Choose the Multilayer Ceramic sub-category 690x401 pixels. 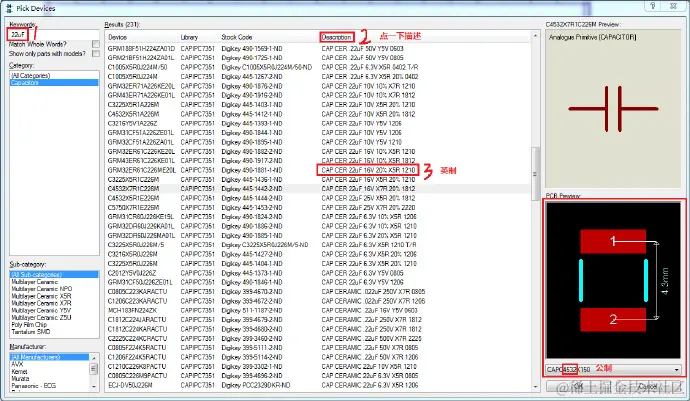(x=35, y=282)
